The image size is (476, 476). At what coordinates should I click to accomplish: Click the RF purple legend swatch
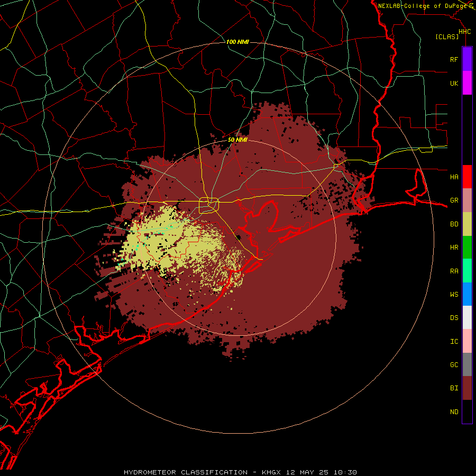(467, 59)
